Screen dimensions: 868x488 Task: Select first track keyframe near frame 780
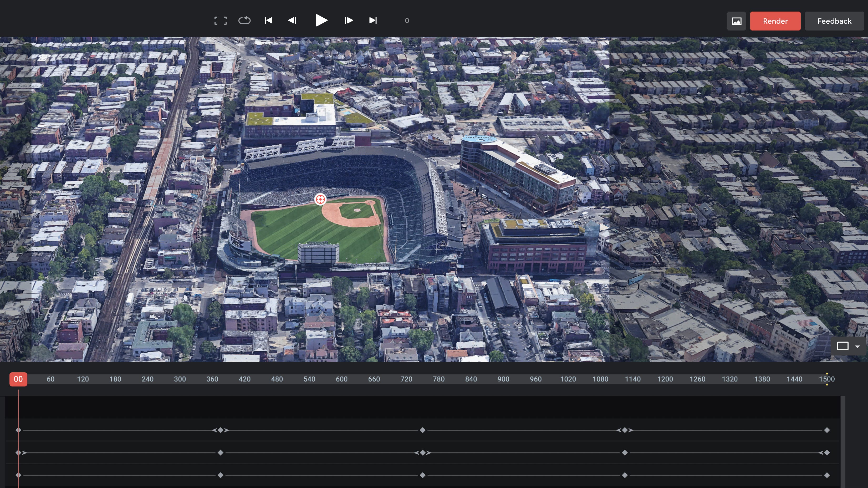click(x=422, y=430)
